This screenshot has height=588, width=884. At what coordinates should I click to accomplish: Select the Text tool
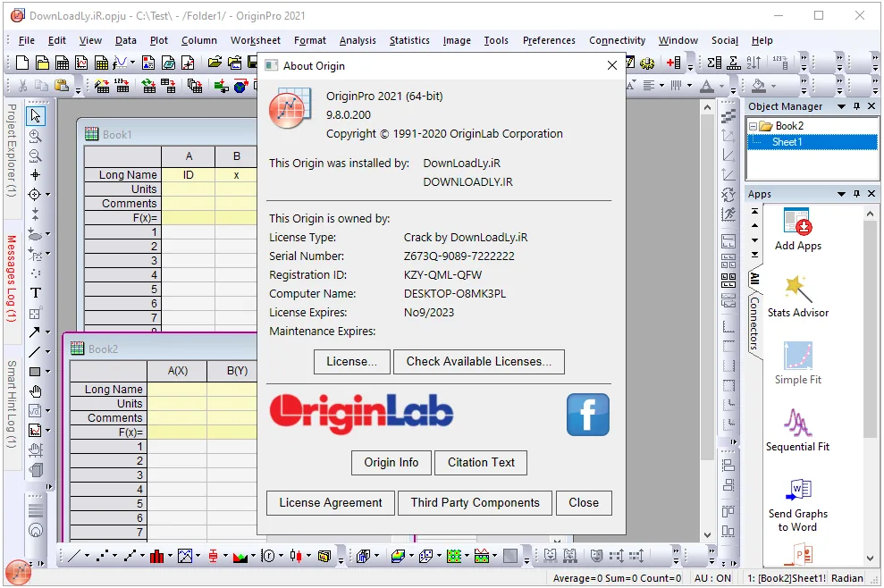tap(36, 292)
